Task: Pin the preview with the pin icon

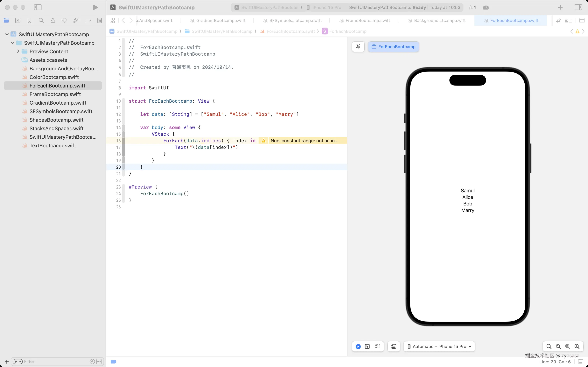Action: click(x=358, y=47)
